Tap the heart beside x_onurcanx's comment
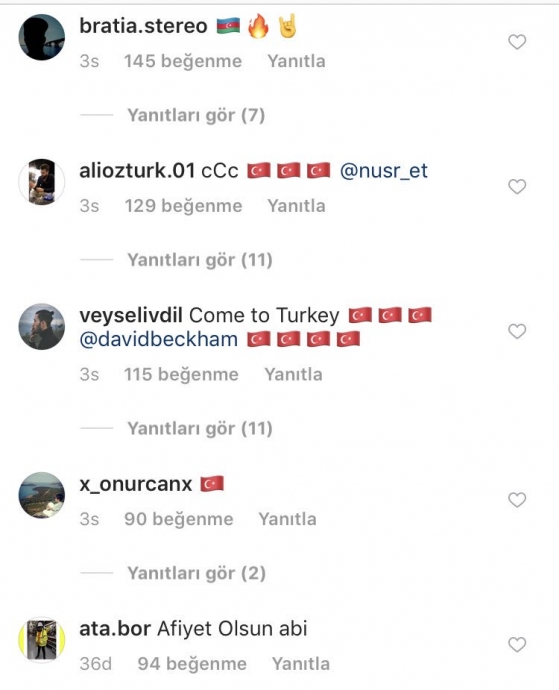 pyautogui.click(x=517, y=500)
